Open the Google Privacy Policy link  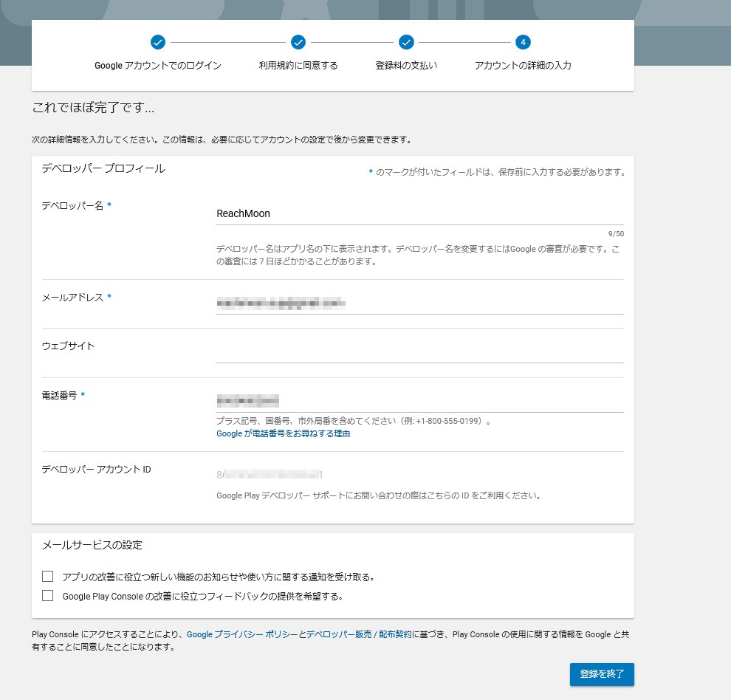(x=242, y=634)
